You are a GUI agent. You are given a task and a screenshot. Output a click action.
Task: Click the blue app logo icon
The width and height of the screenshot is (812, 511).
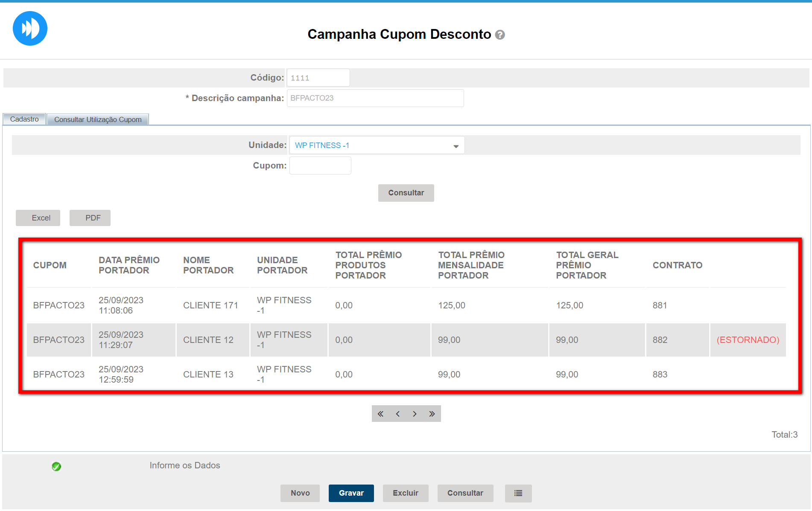30,29
